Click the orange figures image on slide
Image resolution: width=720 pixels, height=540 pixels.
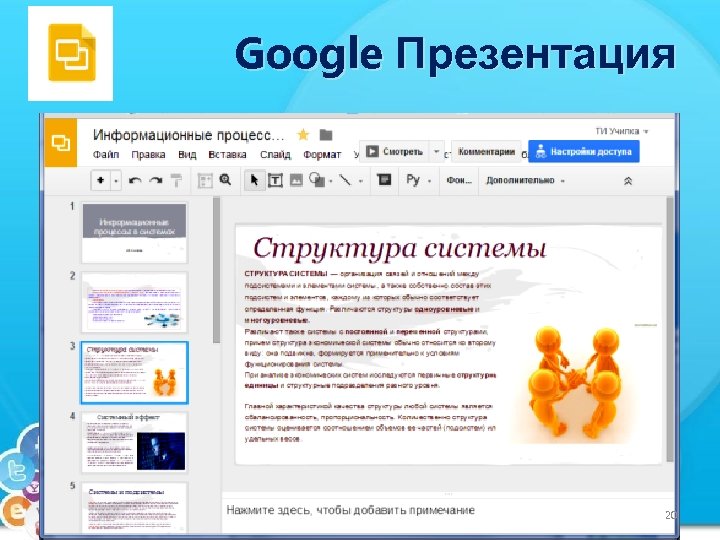tap(575, 382)
